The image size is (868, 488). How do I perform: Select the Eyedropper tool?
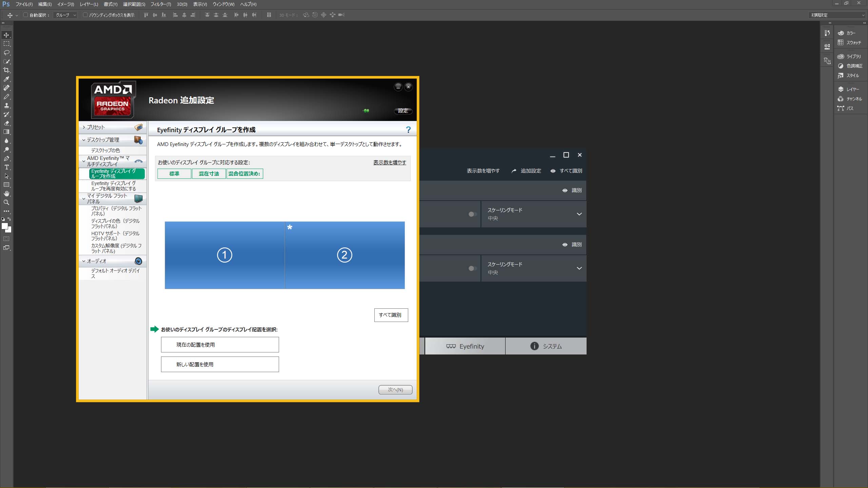coord(6,79)
